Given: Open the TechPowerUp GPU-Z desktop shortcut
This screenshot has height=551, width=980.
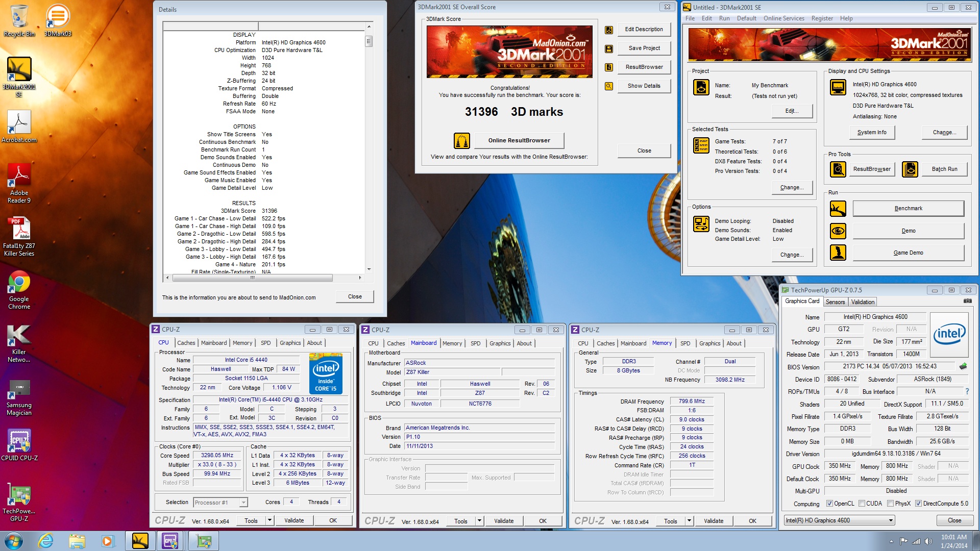Looking at the screenshot, I should (x=19, y=503).
